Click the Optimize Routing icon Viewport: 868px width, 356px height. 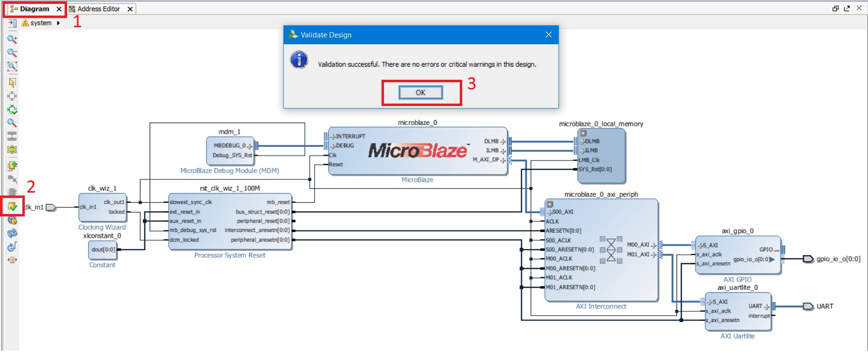click(x=12, y=247)
